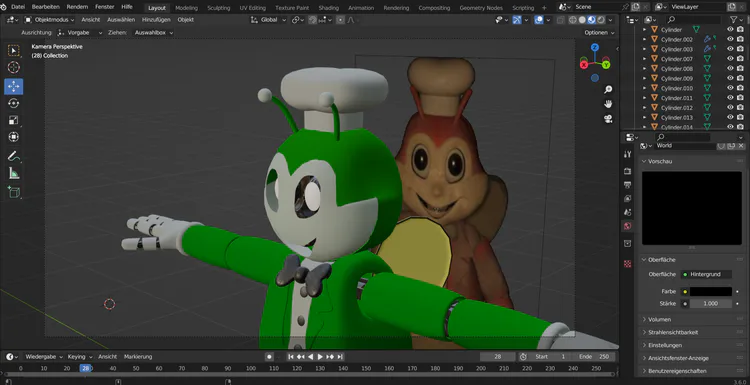Open the Tool properties tab

click(x=628, y=154)
